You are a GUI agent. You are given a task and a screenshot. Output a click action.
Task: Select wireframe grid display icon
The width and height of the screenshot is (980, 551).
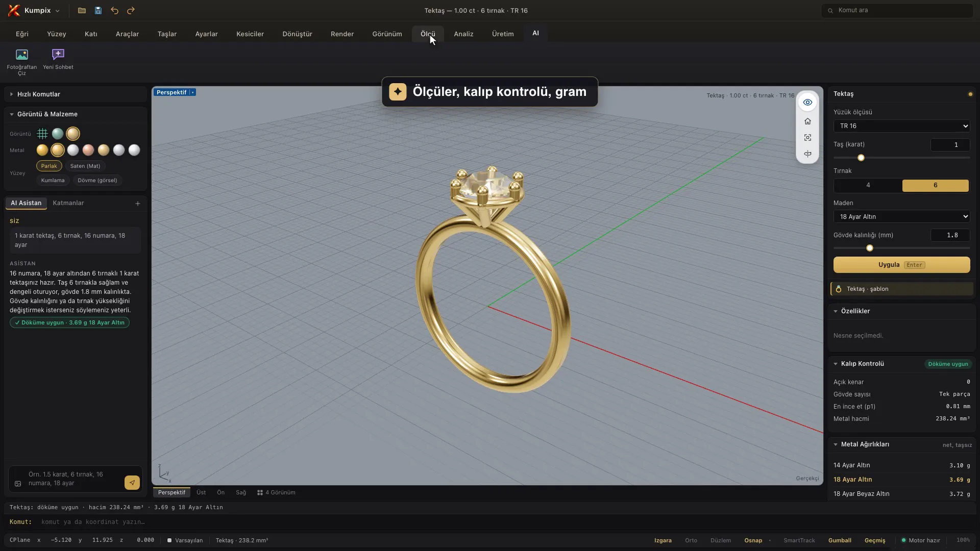click(x=42, y=134)
